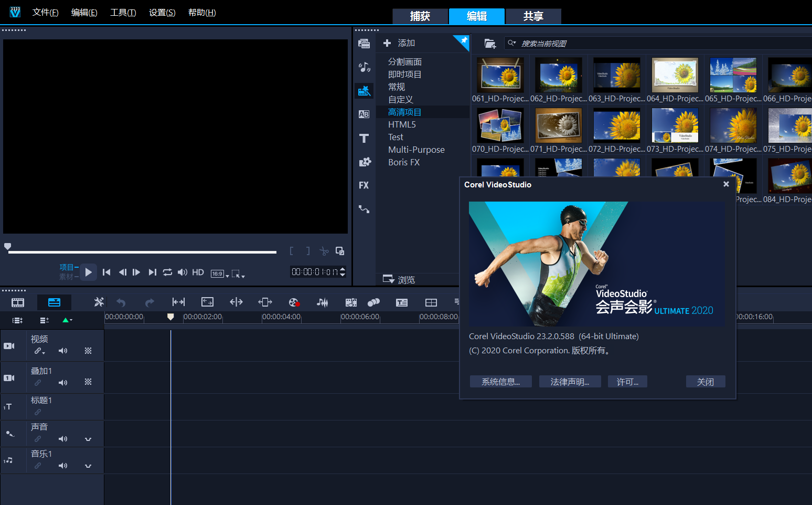Toggle mute on the 音乐1 music track
Image resolution: width=812 pixels, height=505 pixels.
(63, 466)
